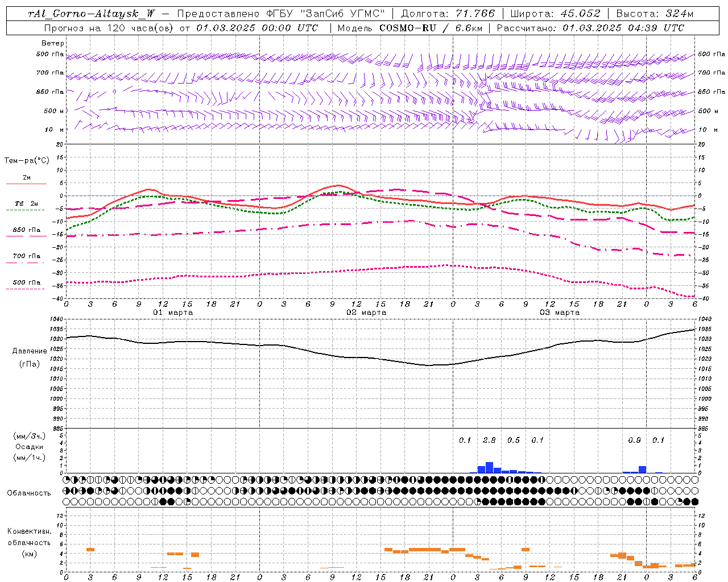Click the "Осадки" precipitation label
The height and width of the screenshot is (582, 728).
point(30,447)
